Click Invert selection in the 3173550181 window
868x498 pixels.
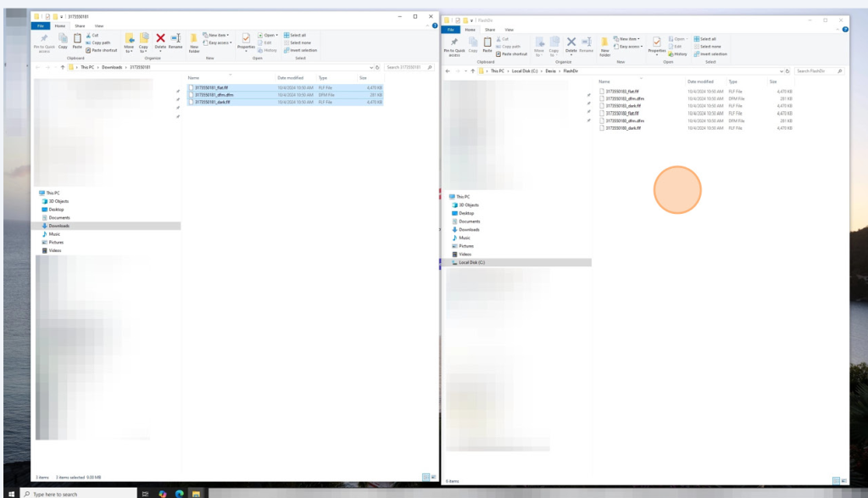[x=303, y=50]
